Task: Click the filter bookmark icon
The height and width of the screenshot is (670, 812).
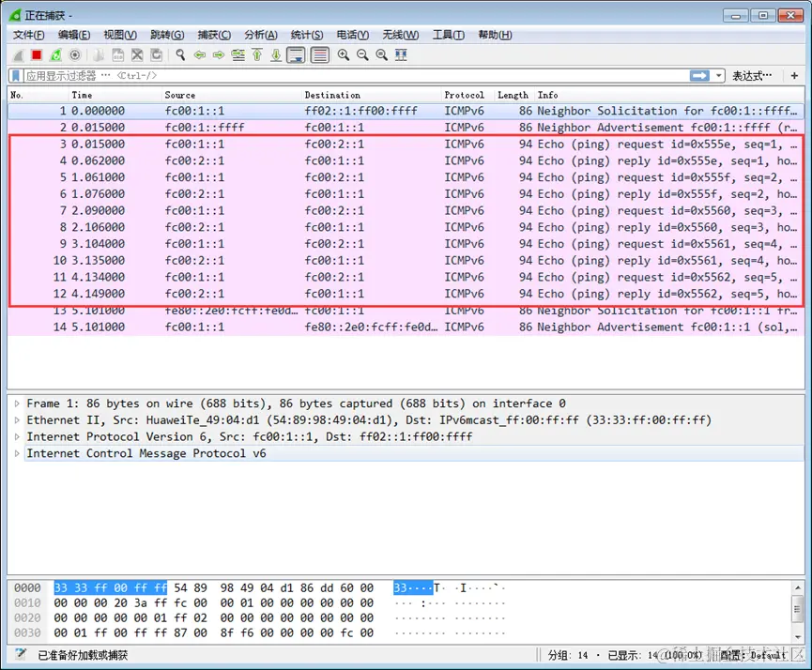Action: click(x=16, y=76)
